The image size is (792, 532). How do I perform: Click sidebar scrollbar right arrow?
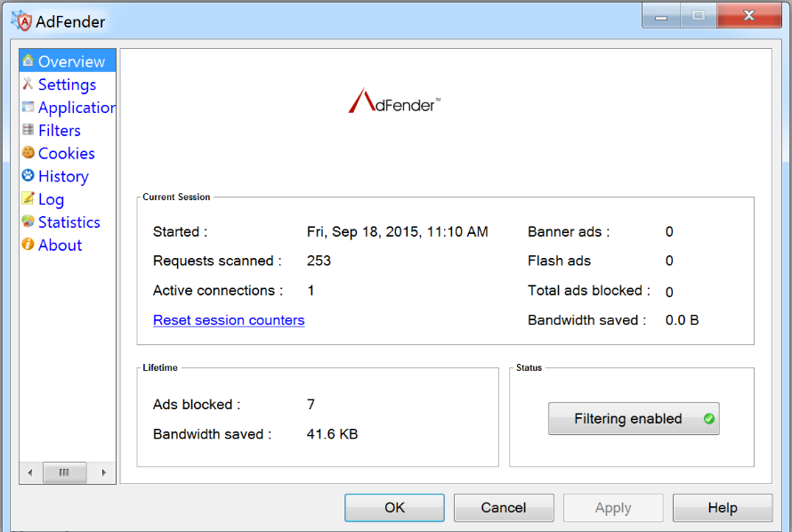tap(103, 472)
